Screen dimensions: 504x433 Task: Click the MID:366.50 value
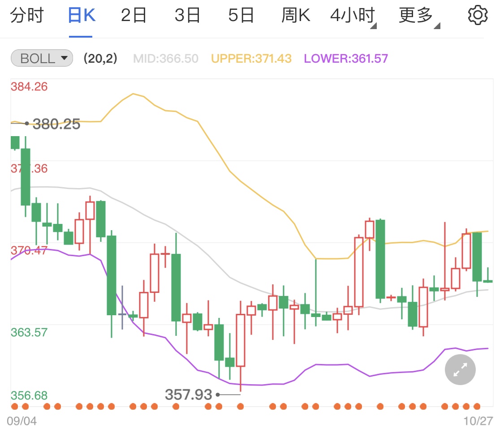pyautogui.click(x=166, y=59)
